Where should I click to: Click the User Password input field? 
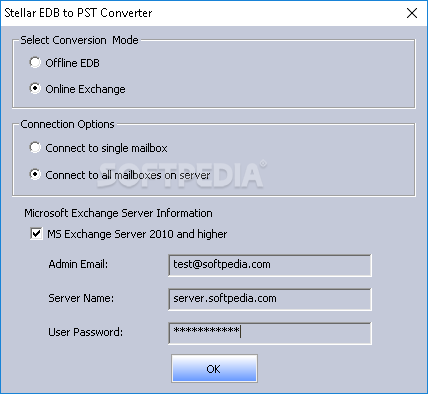click(x=270, y=333)
